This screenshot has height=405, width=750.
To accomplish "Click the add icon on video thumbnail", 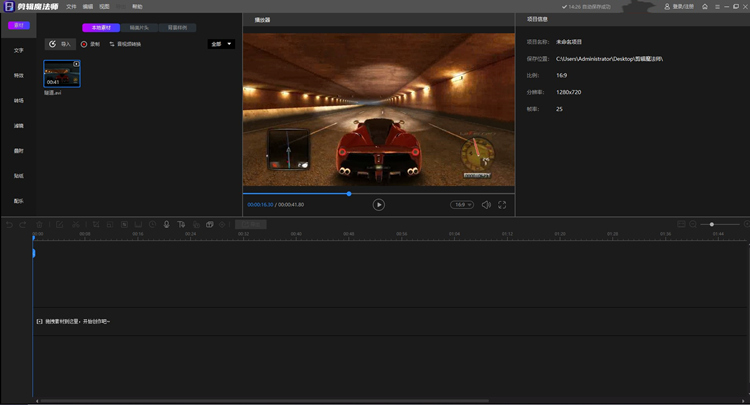I will [76, 64].
